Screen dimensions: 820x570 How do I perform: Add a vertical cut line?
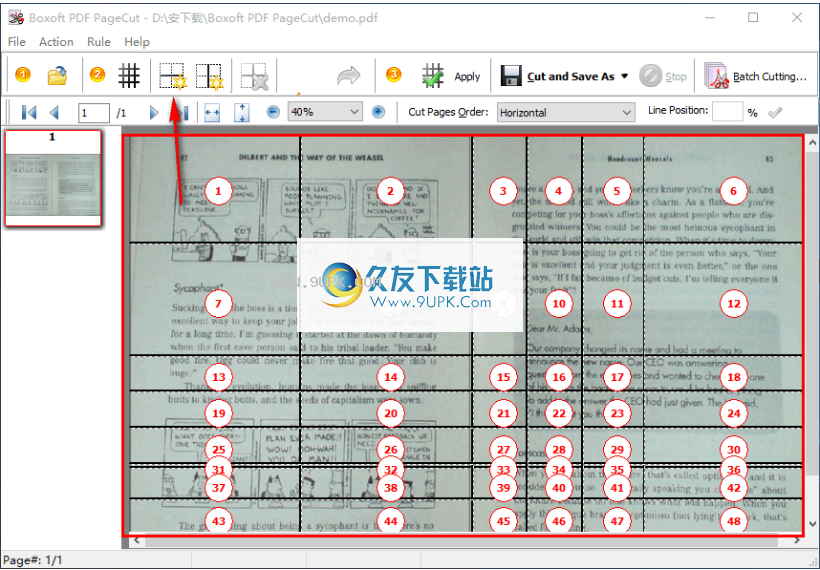click(209, 76)
